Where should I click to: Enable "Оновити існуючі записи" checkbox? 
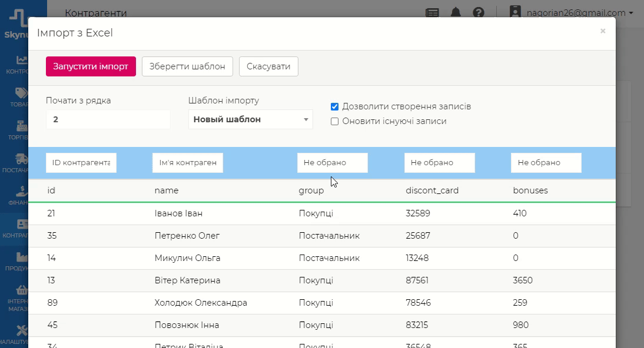334,121
